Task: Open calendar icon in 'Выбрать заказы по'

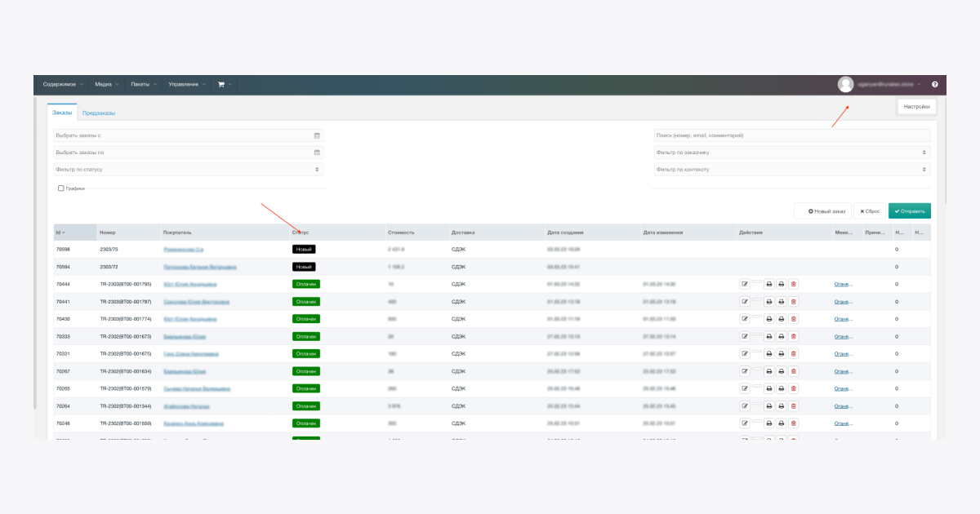Action: (317, 153)
